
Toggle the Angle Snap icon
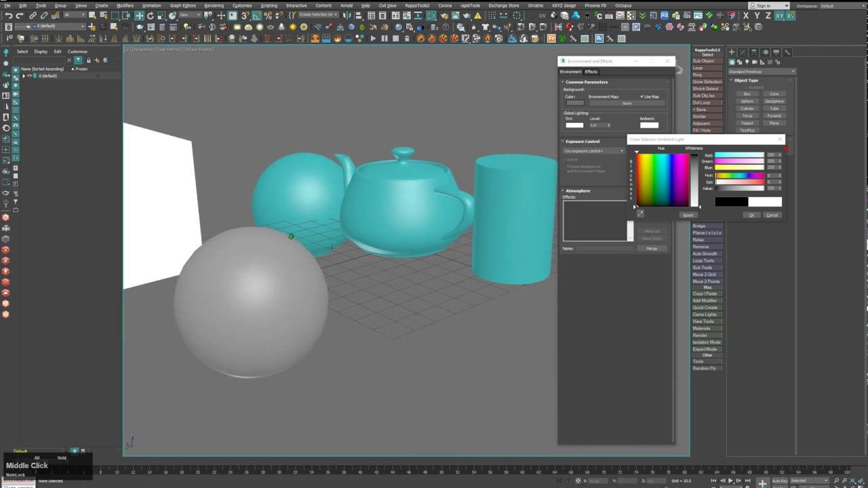[257, 16]
